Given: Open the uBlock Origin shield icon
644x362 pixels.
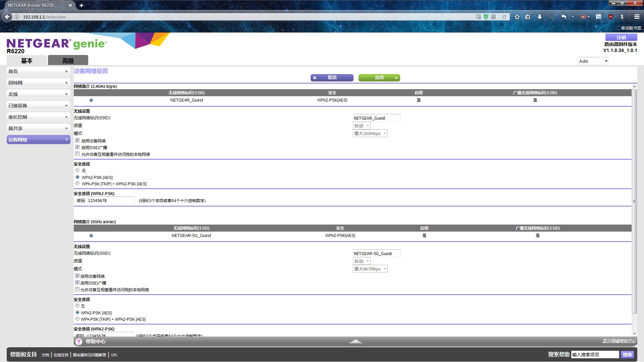Looking at the screenshot, I should (611, 17).
